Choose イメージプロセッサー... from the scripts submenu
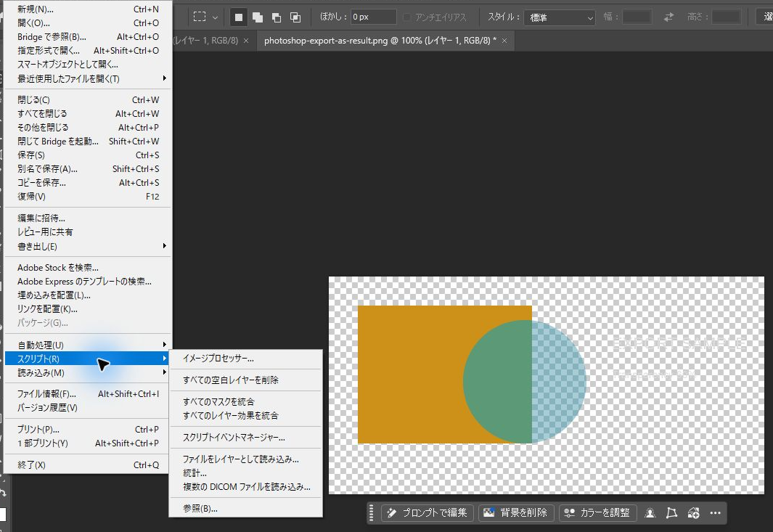This screenshot has width=773, height=532. click(x=245, y=359)
